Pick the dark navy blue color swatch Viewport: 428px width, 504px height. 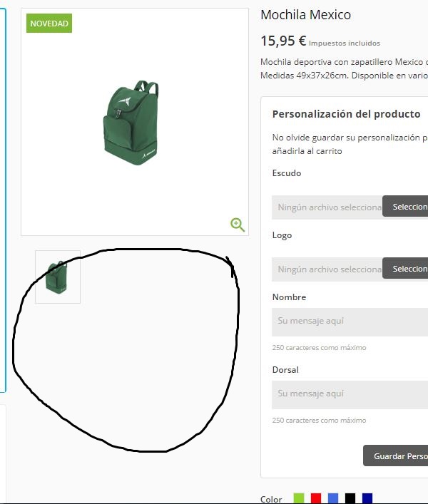coord(367,498)
